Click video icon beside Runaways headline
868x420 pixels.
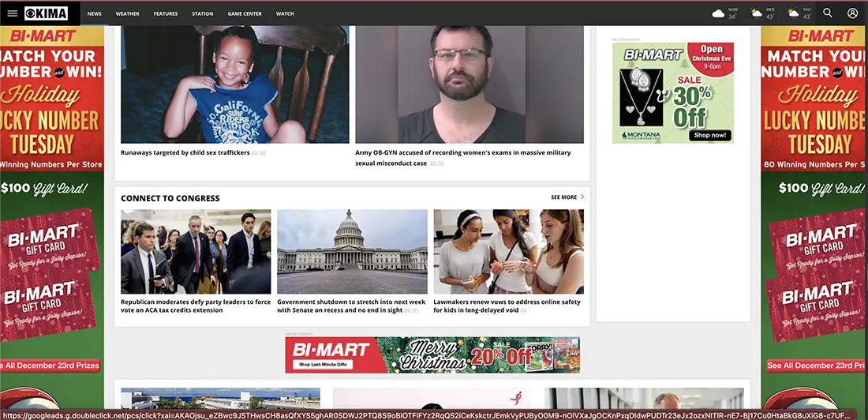[x=263, y=153]
